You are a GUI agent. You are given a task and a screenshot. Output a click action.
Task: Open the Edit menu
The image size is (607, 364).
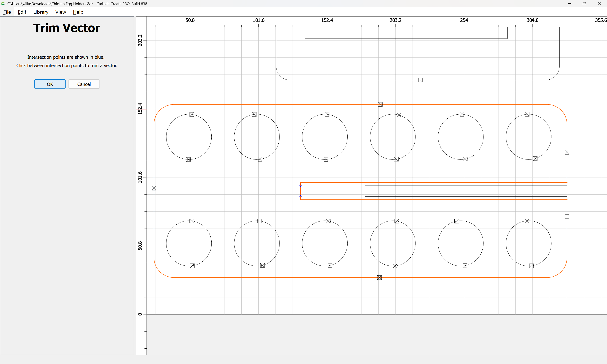22,12
